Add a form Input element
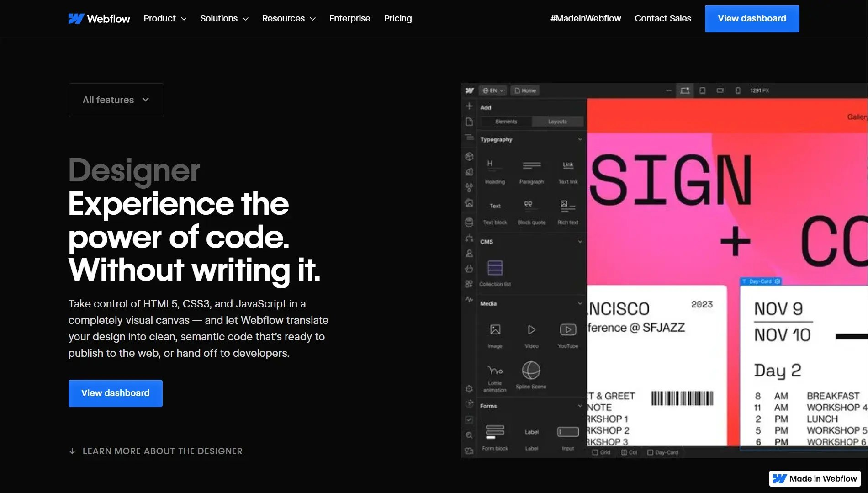 568,438
